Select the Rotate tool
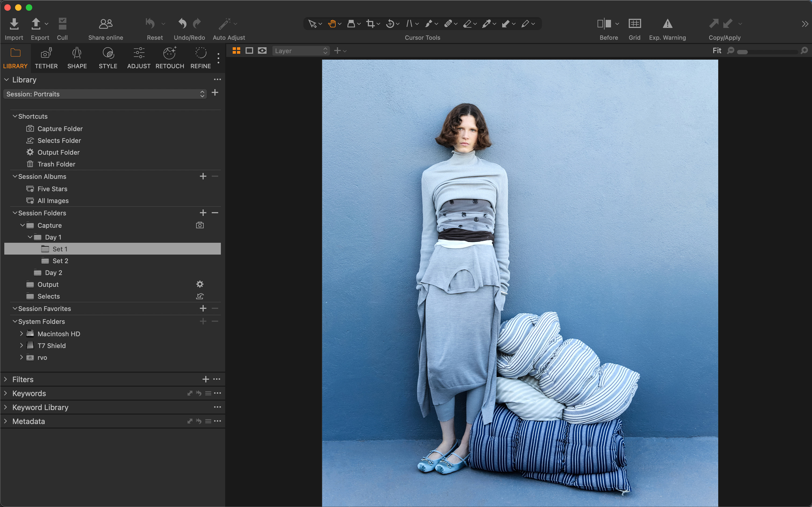This screenshot has width=812, height=507. point(391,23)
